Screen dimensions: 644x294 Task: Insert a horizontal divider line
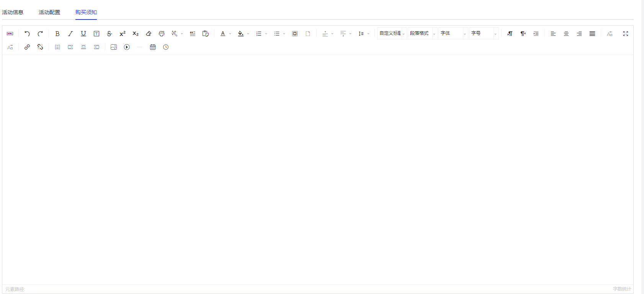(x=140, y=47)
